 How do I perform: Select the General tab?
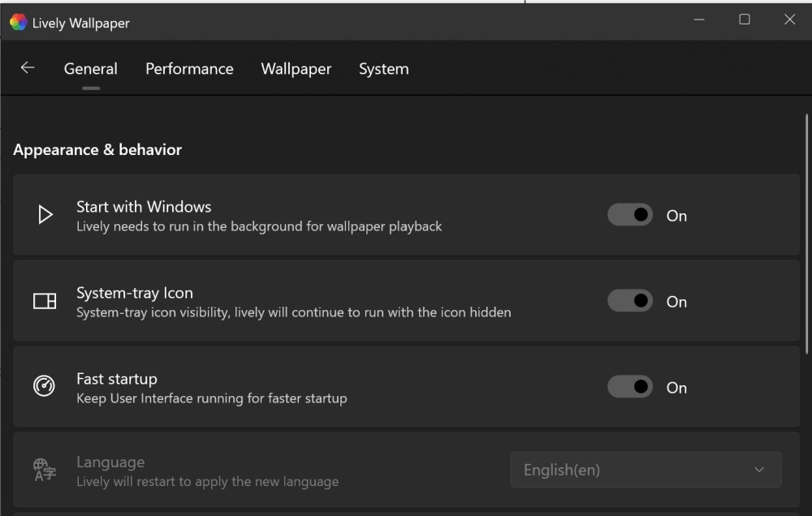[90, 69]
